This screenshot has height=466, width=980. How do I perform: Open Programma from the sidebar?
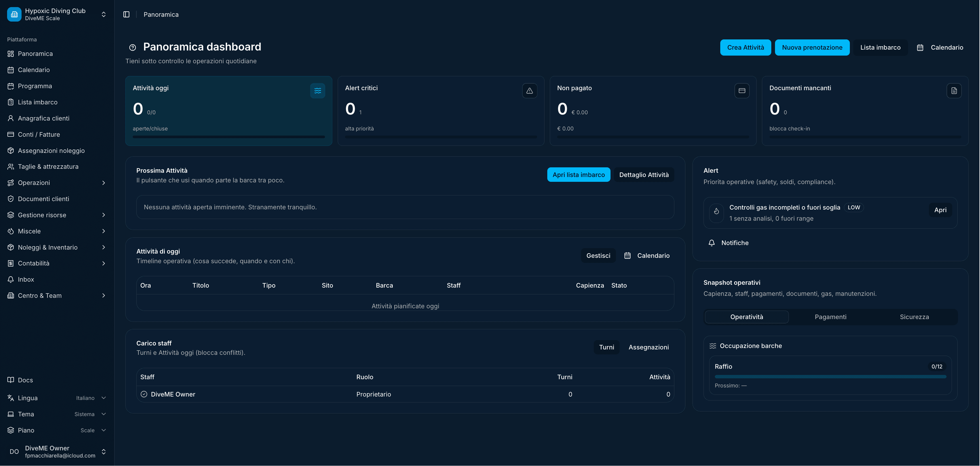pos(57,86)
